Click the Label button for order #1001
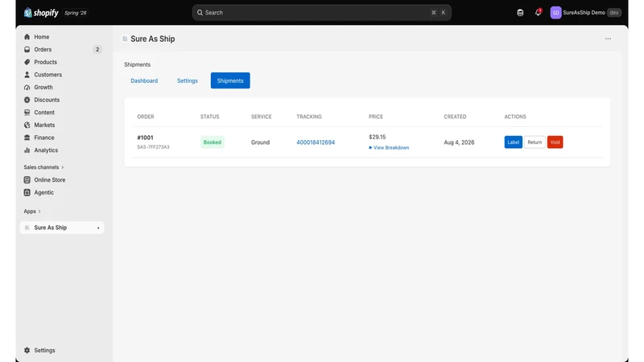The image size is (644, 362). pos(514,142)
